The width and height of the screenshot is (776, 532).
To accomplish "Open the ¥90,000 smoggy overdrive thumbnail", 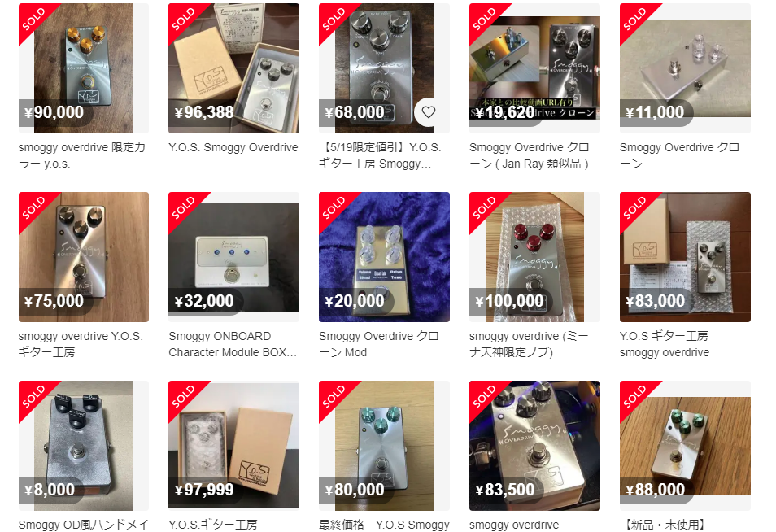I will tap(84, 68).
